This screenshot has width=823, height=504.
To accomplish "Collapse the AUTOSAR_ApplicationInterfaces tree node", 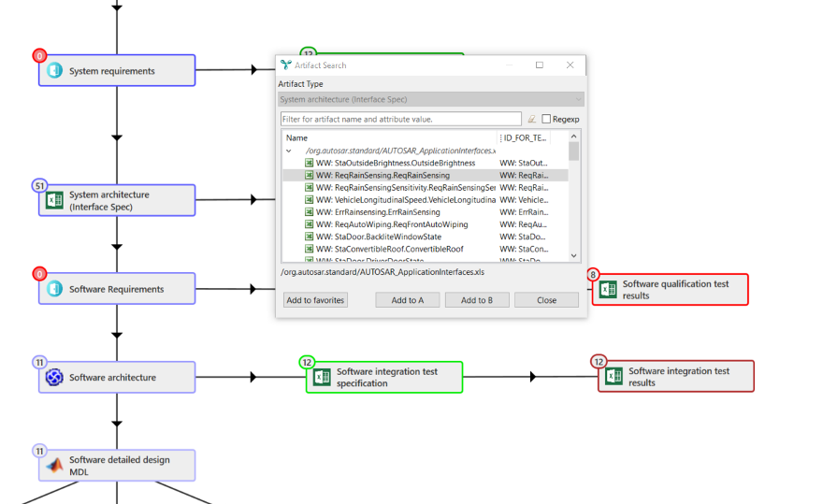I will [x=288, y=151].
